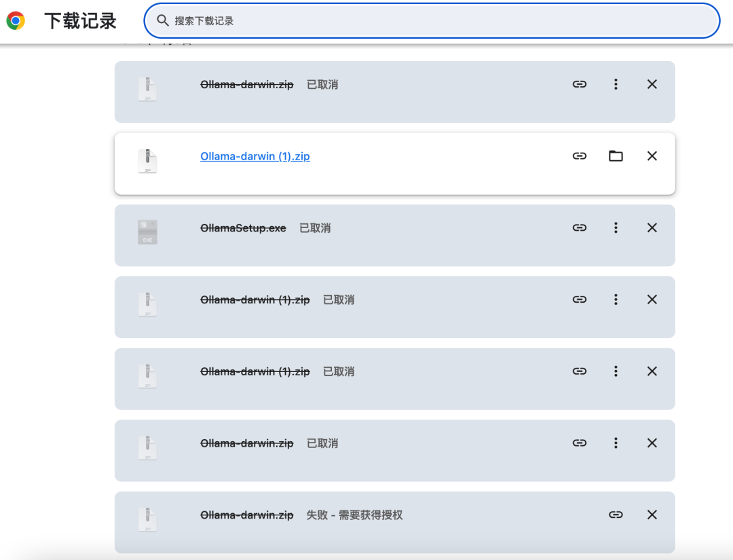This screenshot has width=733, height=560.
Task: Click zip icon of topmost cancelled Ollama-darwin.zip
Action: coord(147,89)
